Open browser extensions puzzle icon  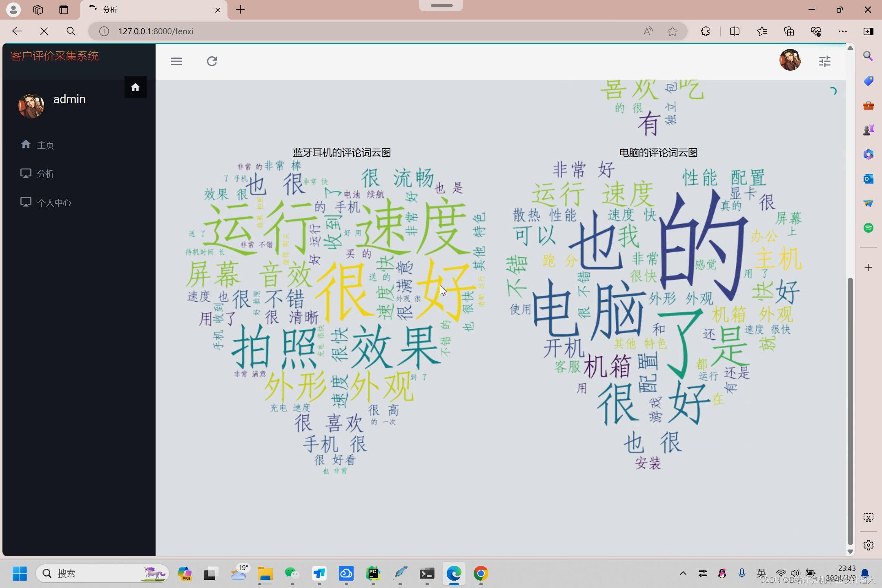point(705,31)
